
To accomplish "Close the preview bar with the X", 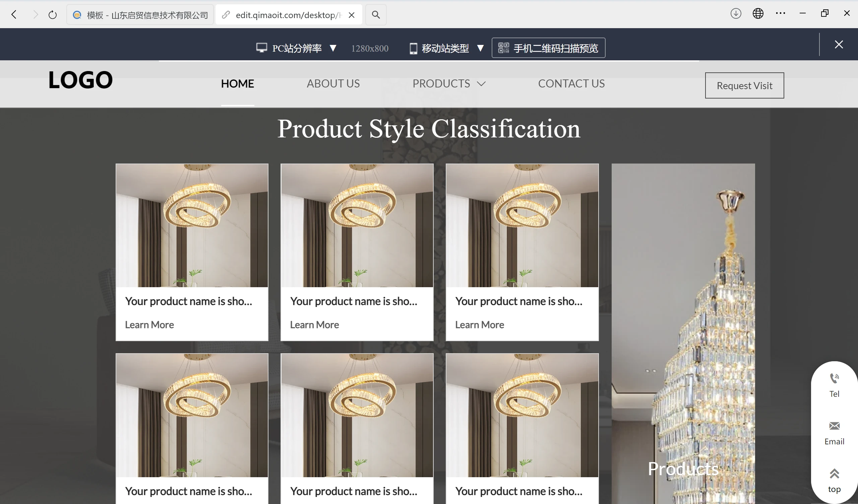I will pyautogui.click(x=839, y=45).
